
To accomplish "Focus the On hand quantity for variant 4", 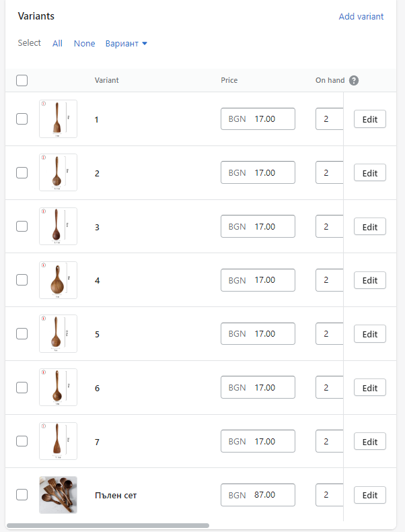I will click(x=329, y=280).
